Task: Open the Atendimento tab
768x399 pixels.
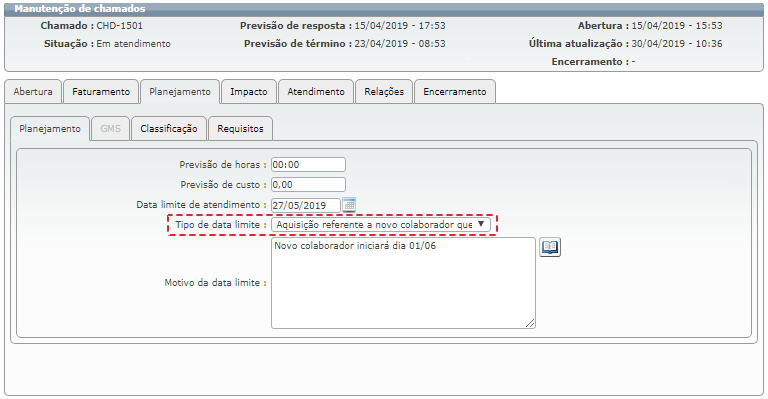Action: tap(316, 92)
